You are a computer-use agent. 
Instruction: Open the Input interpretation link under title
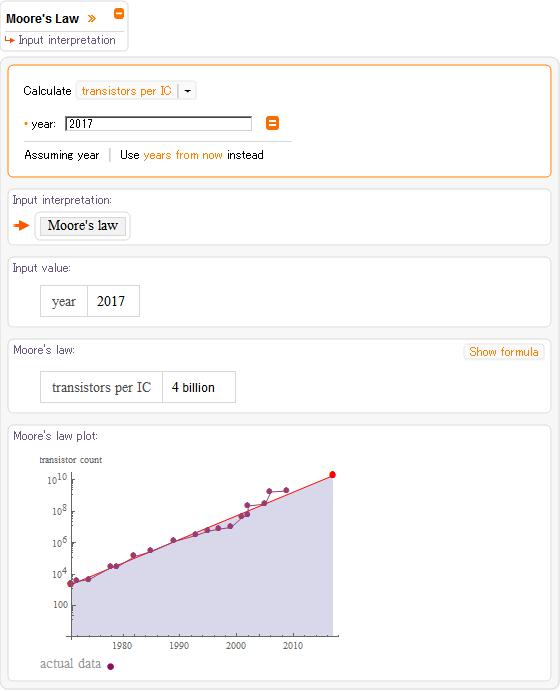point(67,40)
